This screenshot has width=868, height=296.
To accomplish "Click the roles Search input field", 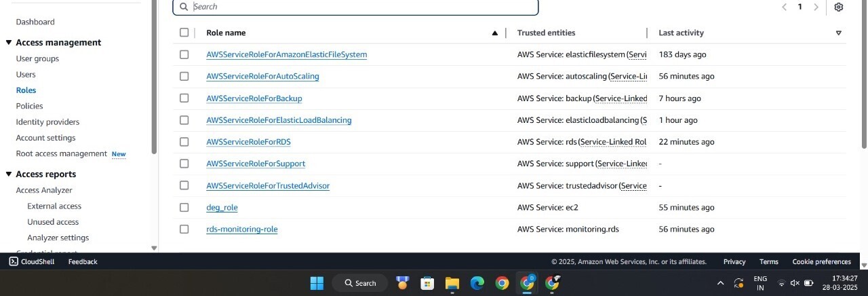I will pos(355,7).
